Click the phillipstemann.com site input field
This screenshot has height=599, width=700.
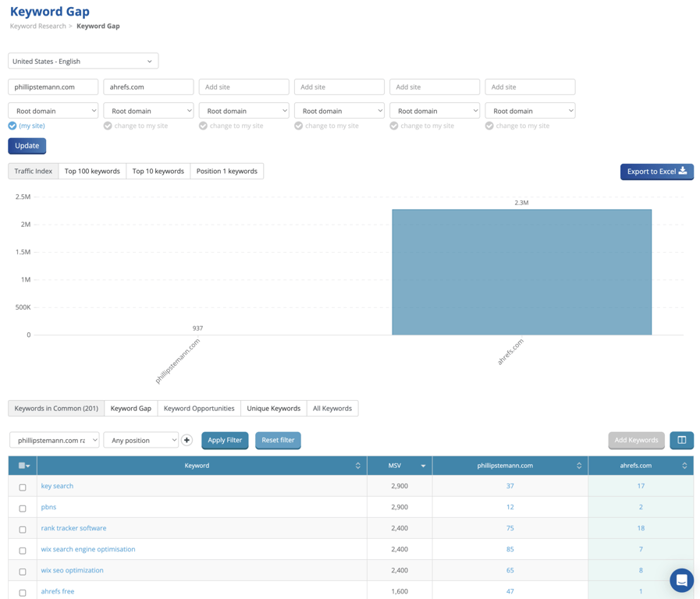[x=53, y=87]
